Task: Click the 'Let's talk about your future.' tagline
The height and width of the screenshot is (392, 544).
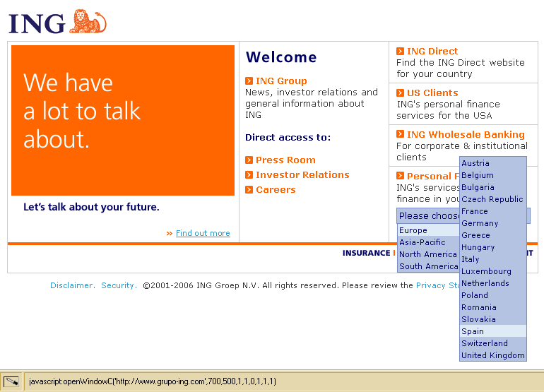Action: [x=91, y=207]
